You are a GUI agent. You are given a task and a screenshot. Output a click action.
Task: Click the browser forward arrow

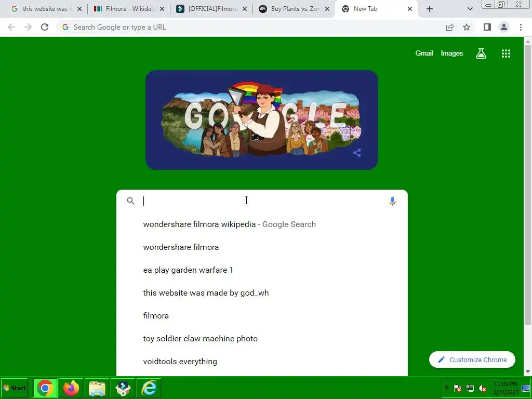point(28,27)
